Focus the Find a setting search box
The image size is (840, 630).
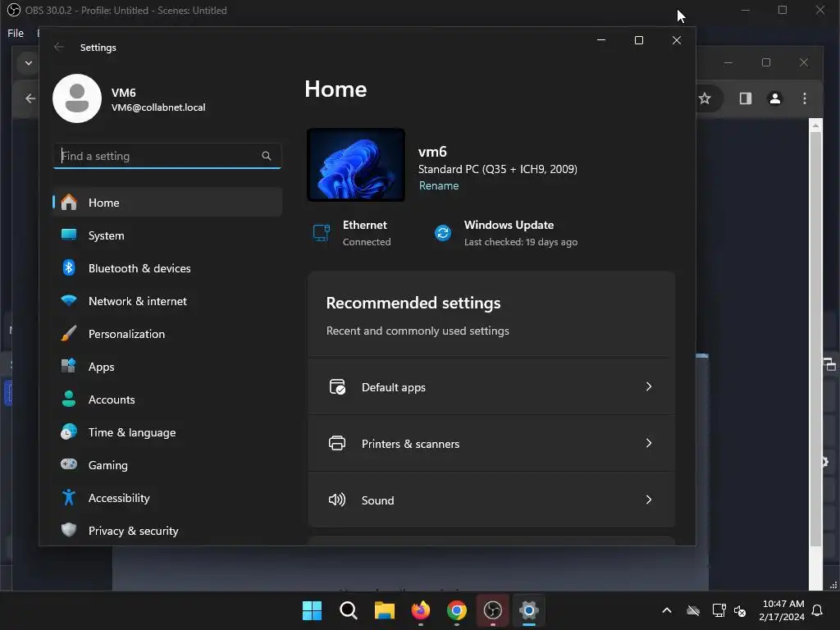click(167, 156)
